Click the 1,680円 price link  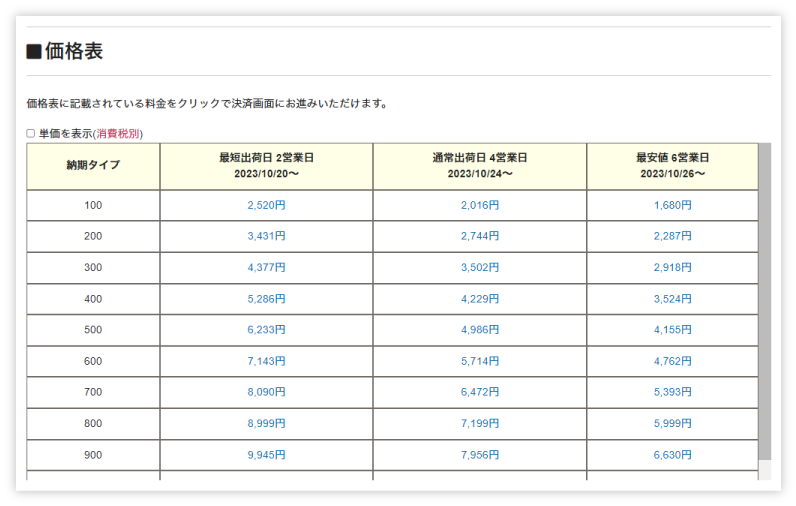click(673, 205)
